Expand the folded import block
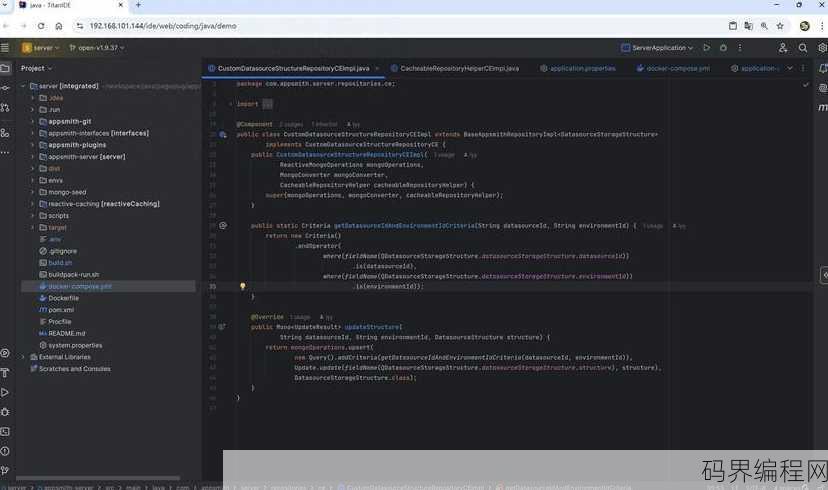Viewport: 828px width, 490px height. (268, 104)
